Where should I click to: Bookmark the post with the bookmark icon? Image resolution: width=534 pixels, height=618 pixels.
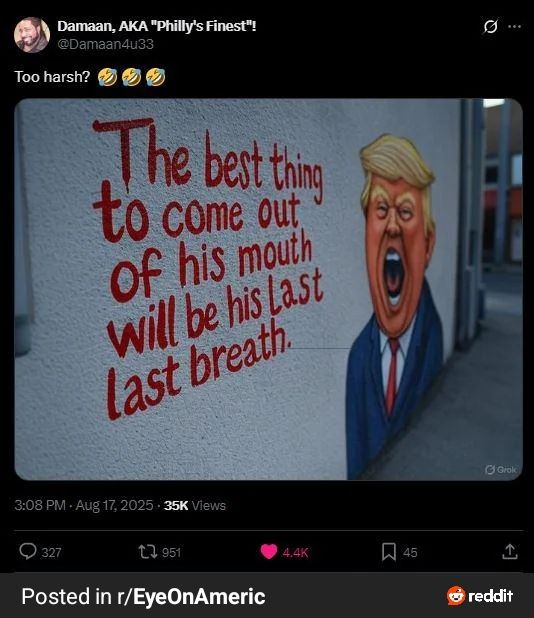click(x=389, y=552)
